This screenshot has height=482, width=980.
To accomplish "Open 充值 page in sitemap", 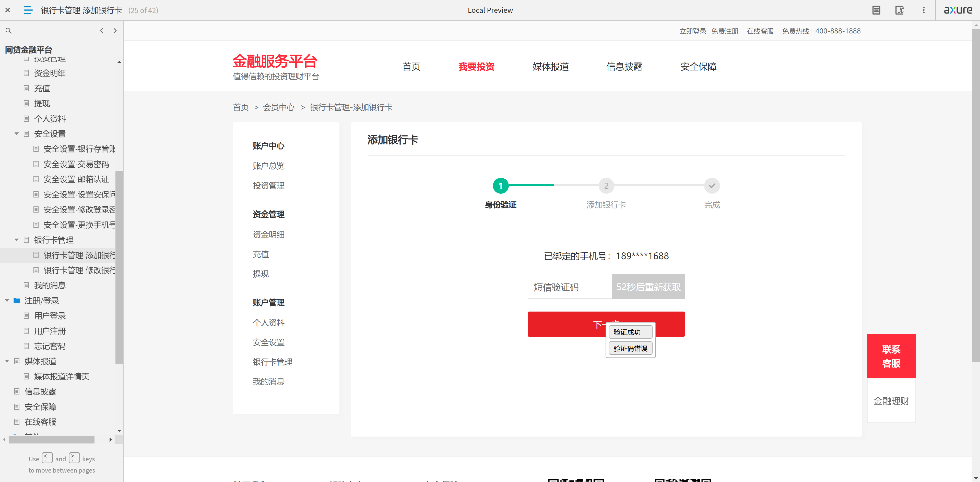I will click(42, 88).
